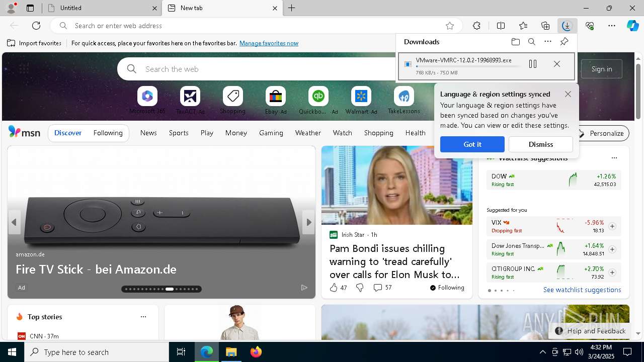This screenshot has height=362, width=644.
Task: Launch the Copilot sidebar icon
Action: click(632, 26)
